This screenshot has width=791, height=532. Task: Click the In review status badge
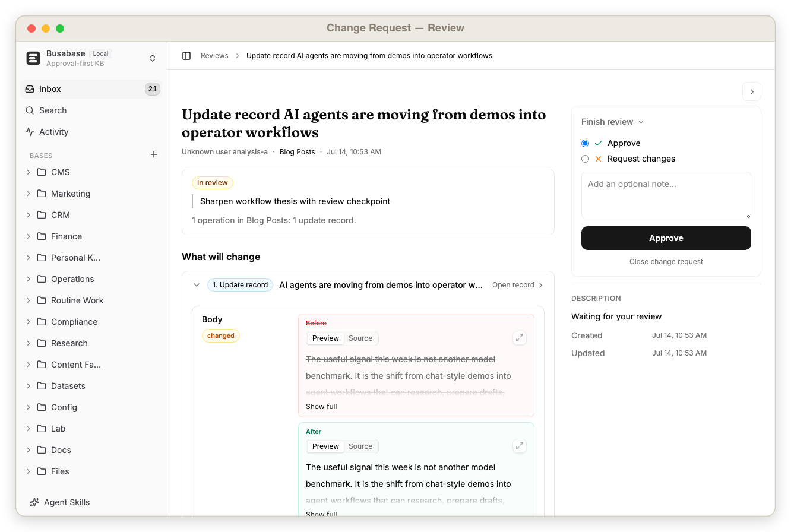pyautogui.click(x=213, y=183)
